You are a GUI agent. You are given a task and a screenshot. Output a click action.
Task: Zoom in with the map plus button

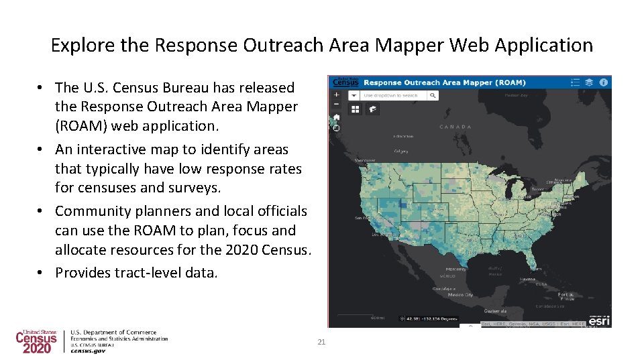coord(336,95)
